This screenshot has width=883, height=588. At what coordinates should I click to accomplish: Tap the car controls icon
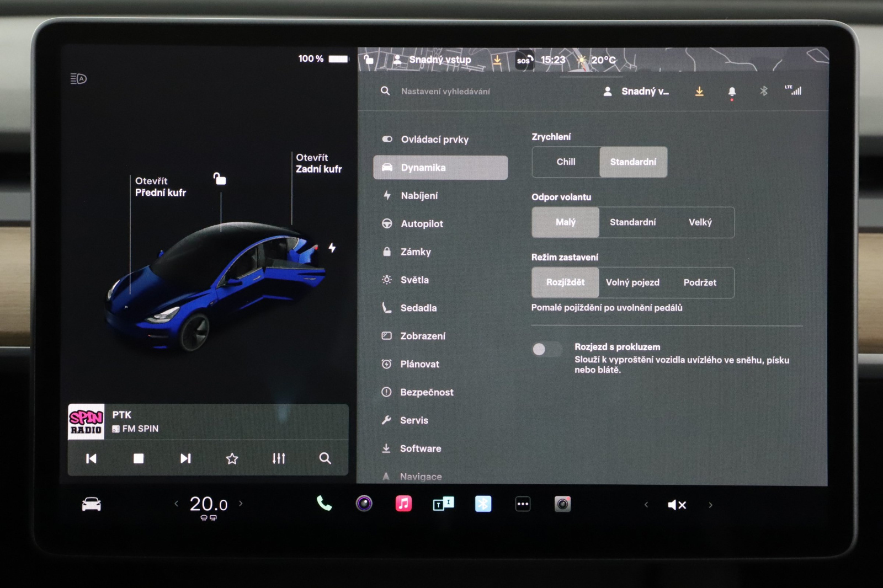click(92, 504)
